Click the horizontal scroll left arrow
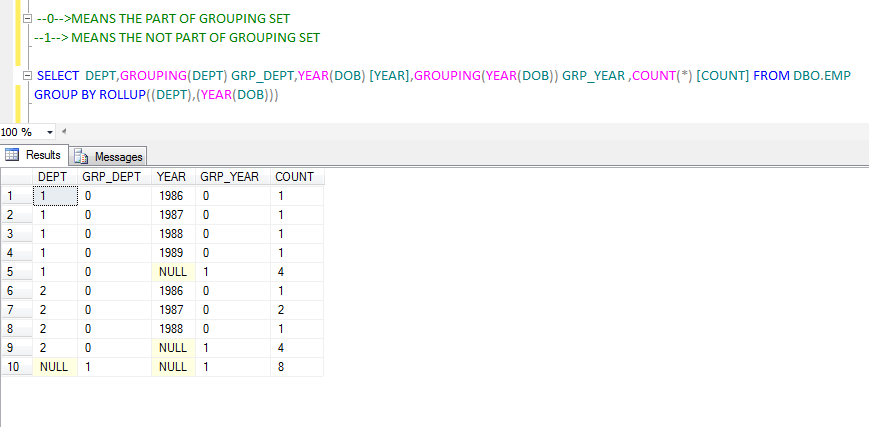The image size is (869, 427). click(x=63, y=132)
